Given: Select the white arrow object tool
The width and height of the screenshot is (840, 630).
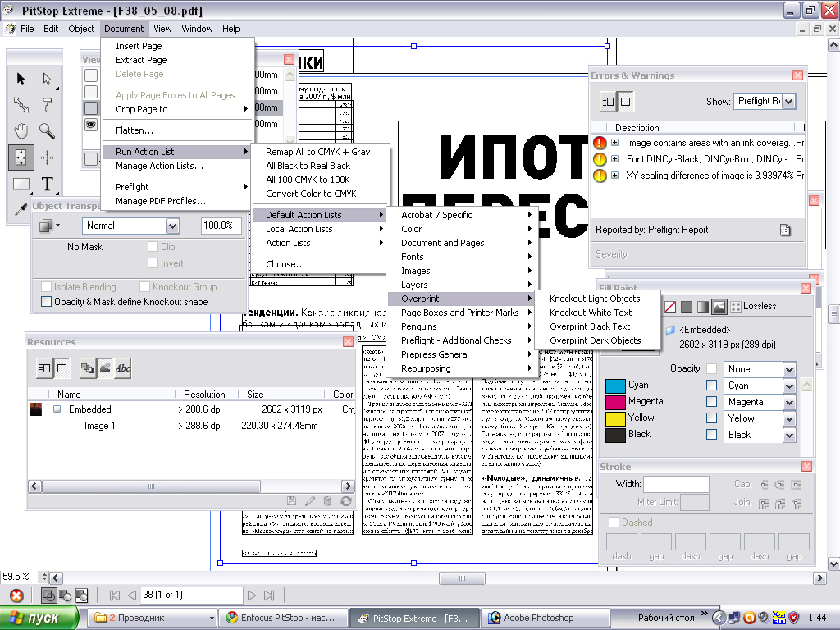Looking at the screenshot, I should pos(47,79).
